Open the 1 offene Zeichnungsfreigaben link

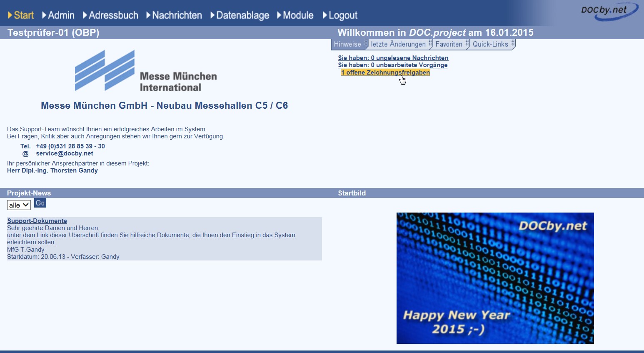click(x=385, y=73)
